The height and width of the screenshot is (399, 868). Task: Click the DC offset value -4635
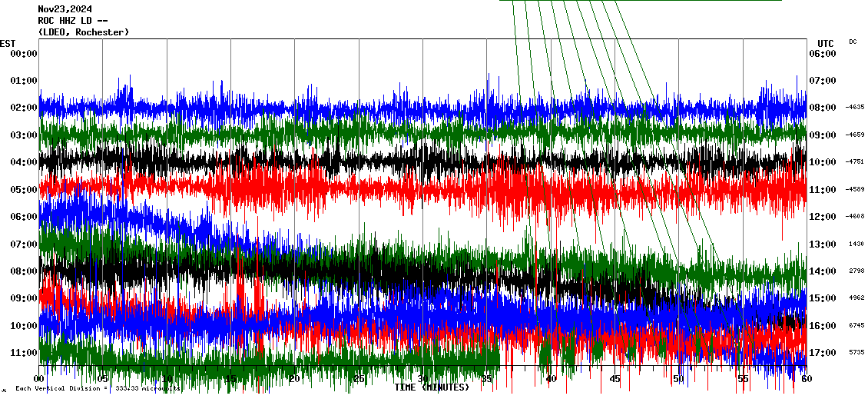click(855, 108)
